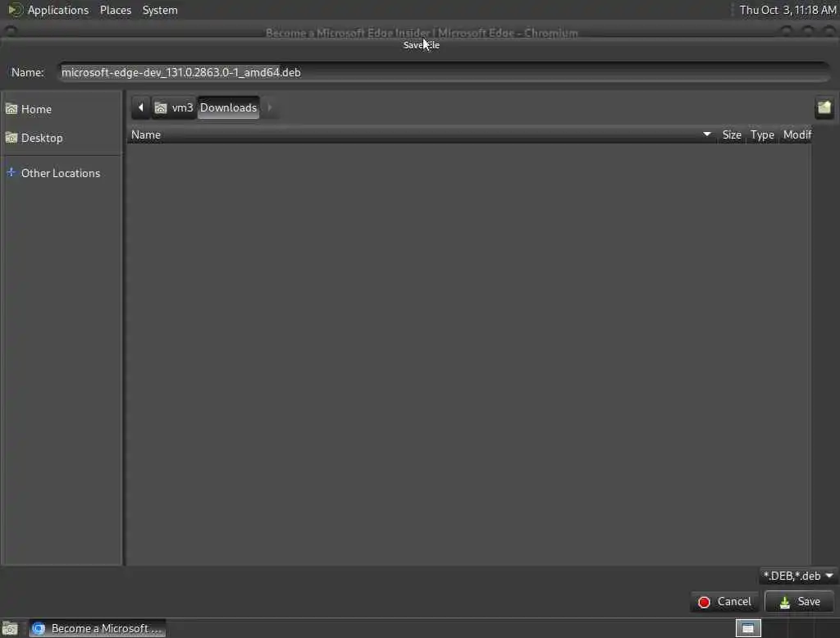Viewport: 840px width, 638px height.
Task: Save the .deb file
Action: (x=799, y=602)
